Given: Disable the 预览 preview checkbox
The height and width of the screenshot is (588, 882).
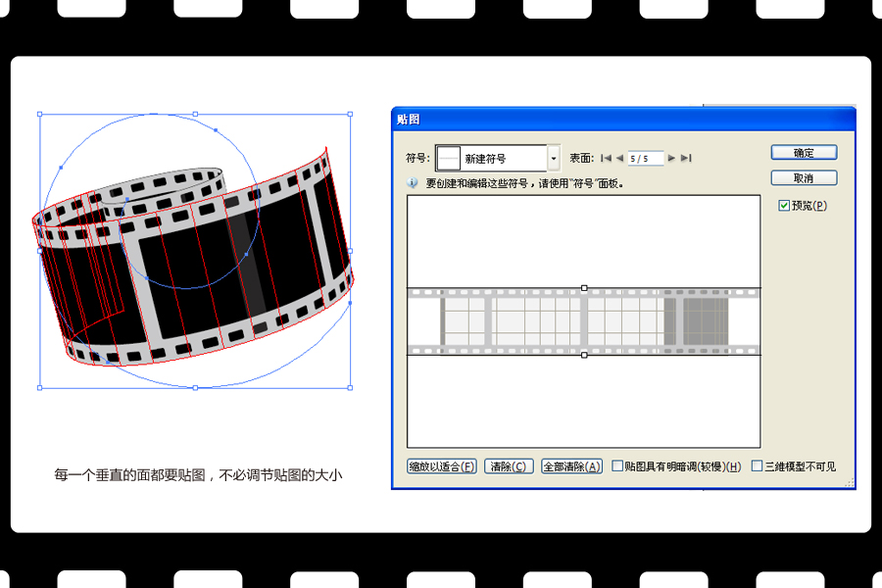Looking at the screenshot, I should pos(782,205).
